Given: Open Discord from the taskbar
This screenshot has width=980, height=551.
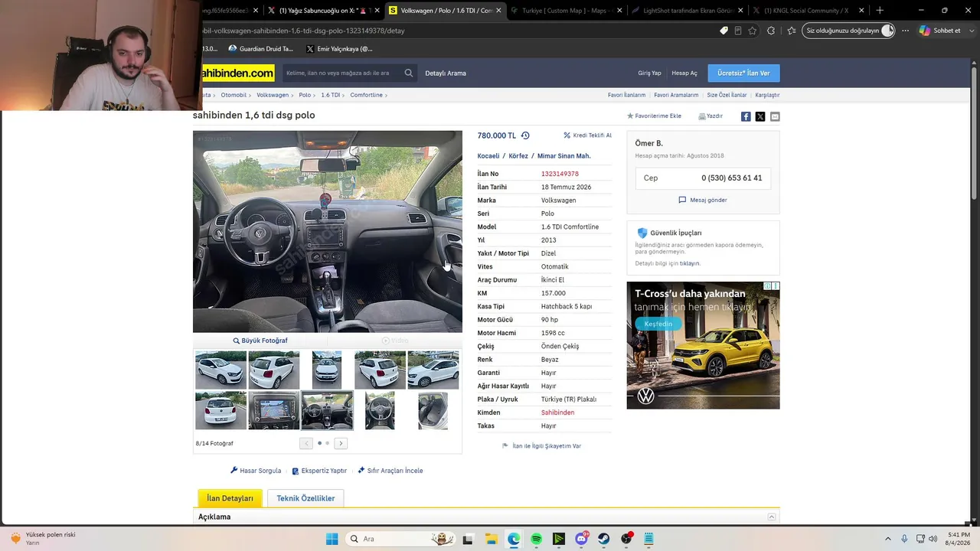Looking at the screenshot, I should tap(582, 539).
